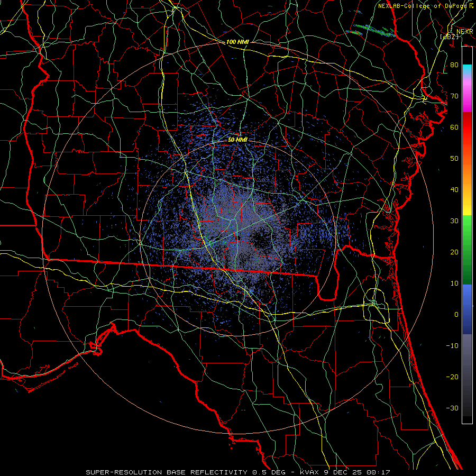476x476 pixels.
Task: Click the -10 value on the dBZ scale
Action: (x=452, y=345)
